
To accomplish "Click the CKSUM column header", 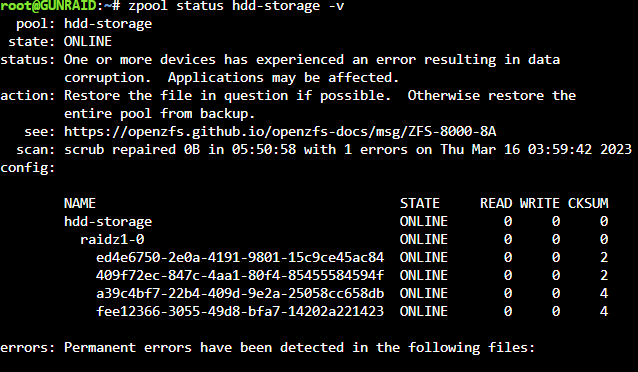I will pyautogui.click(x=588, y=204).
